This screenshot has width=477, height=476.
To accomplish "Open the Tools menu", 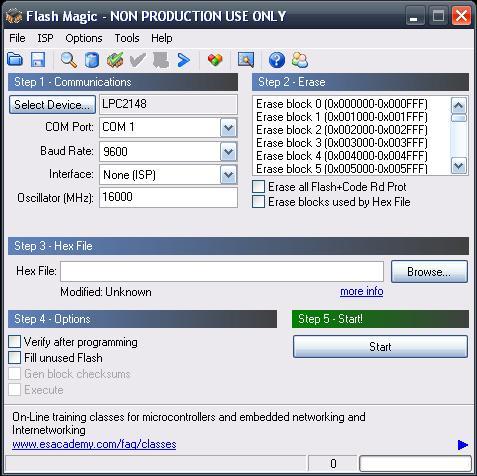I will [127, 38].
